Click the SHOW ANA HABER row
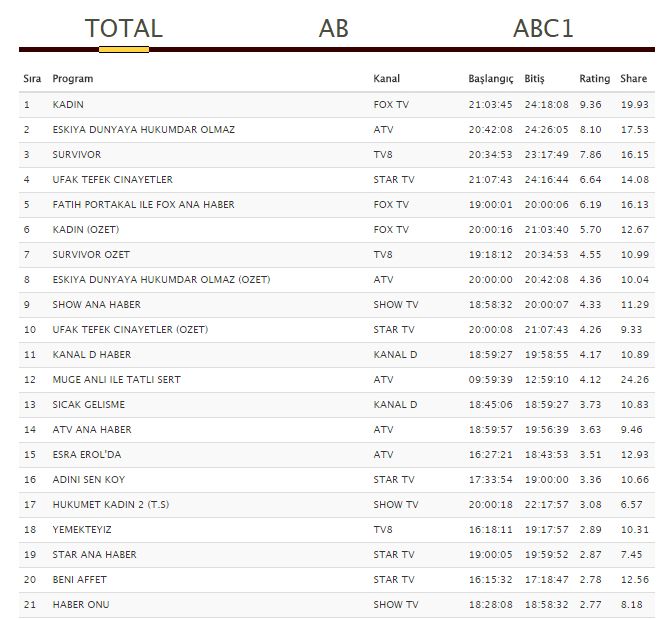The height and width of the screenshot is (619, 670). click(x=97, y=305)
